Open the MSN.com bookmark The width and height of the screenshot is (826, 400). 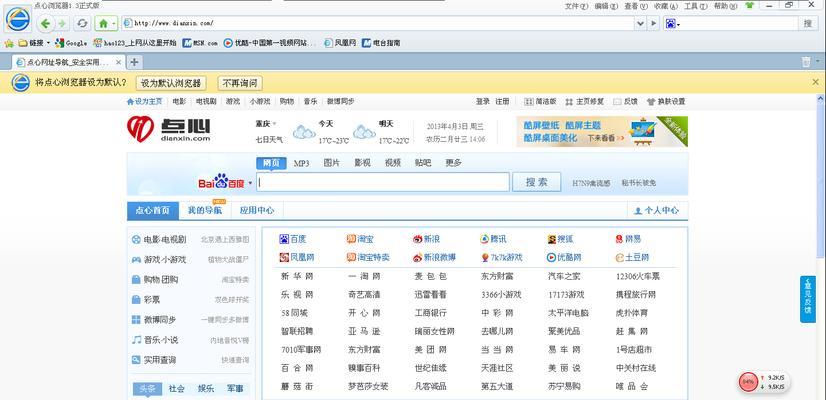[x=200, y=43]
